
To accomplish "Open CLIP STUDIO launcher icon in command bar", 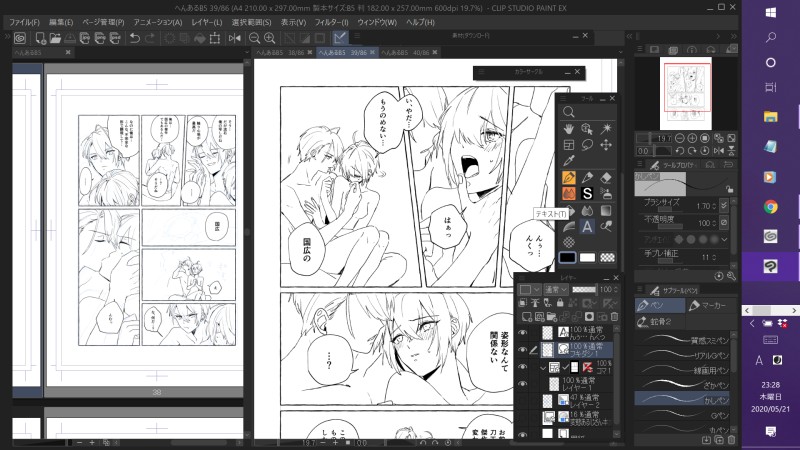I will (20, 38).
